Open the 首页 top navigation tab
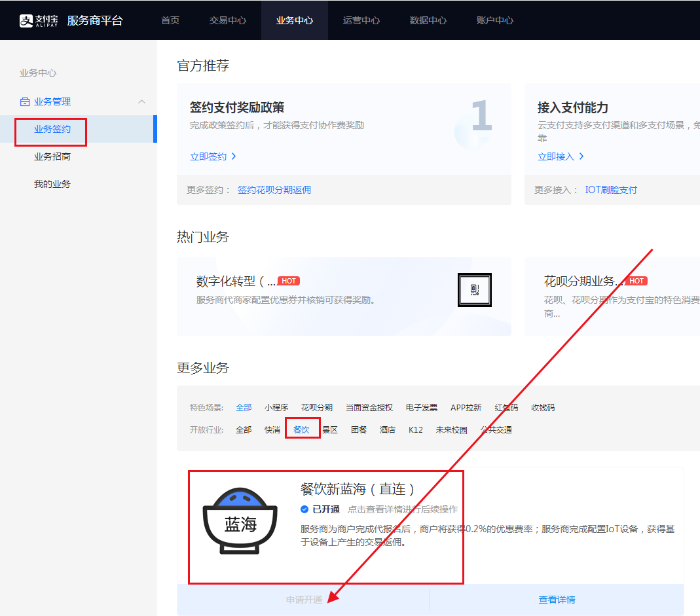The width and height of the screenshot is (700, 616). pyautogui.click(x=170, y=20)
